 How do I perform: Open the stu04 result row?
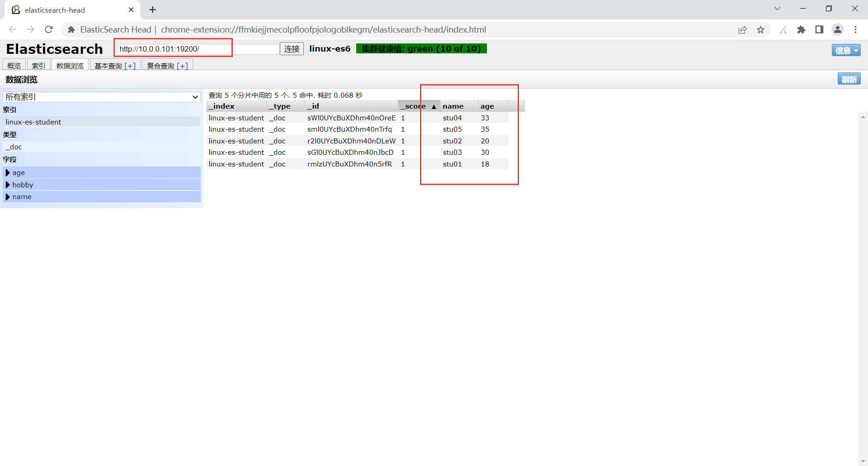[x=358, y=118]
